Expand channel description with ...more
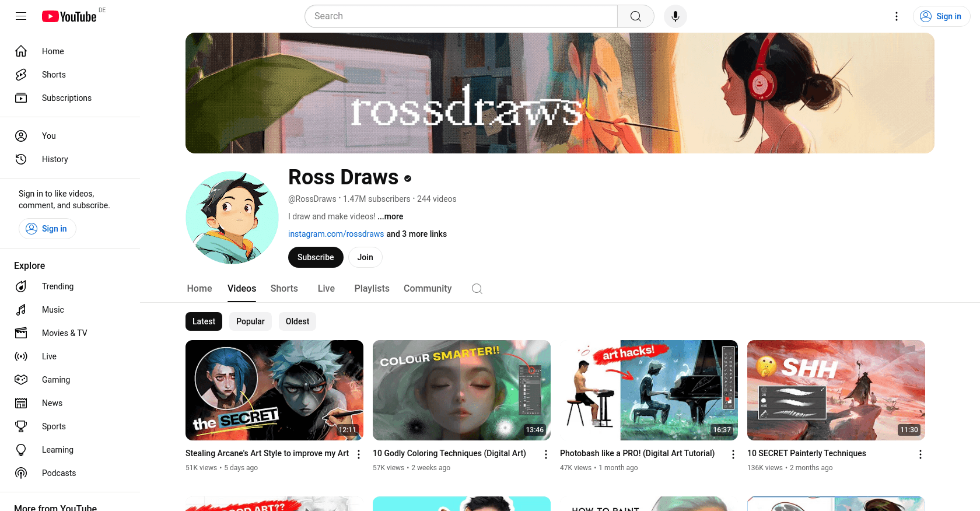Screen dimensions: 980x511 coord(390,216)
